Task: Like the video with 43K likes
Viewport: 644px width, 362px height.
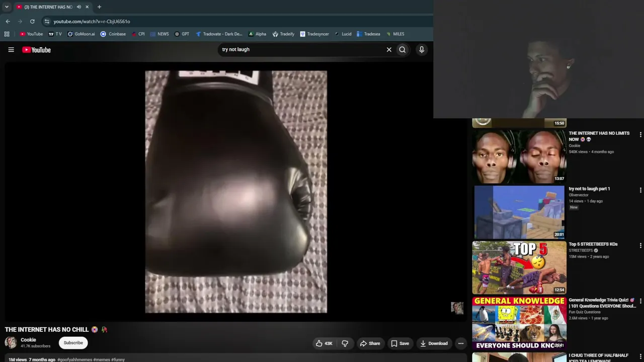Action: pos(324,343)
